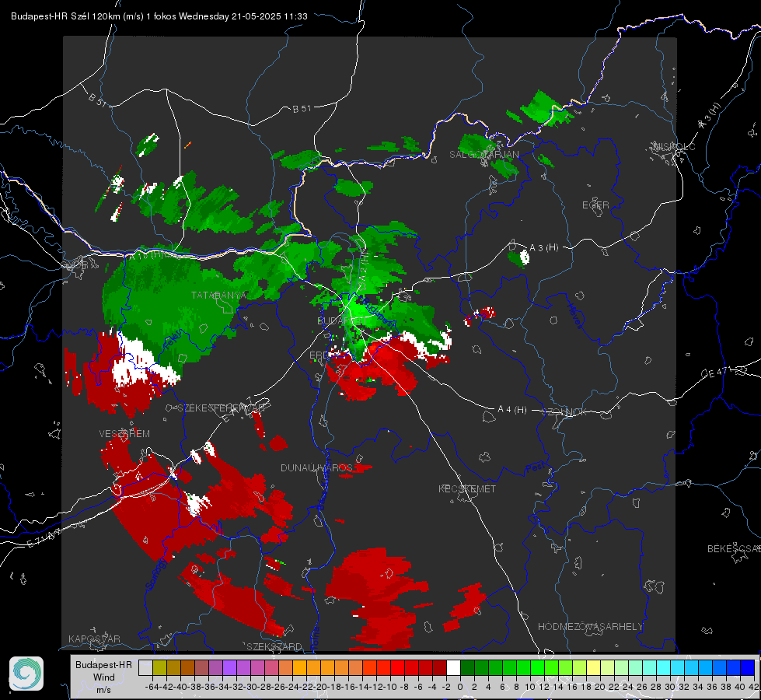Click the blue Pest county label
Screen dimensions: 761x700
535,467
